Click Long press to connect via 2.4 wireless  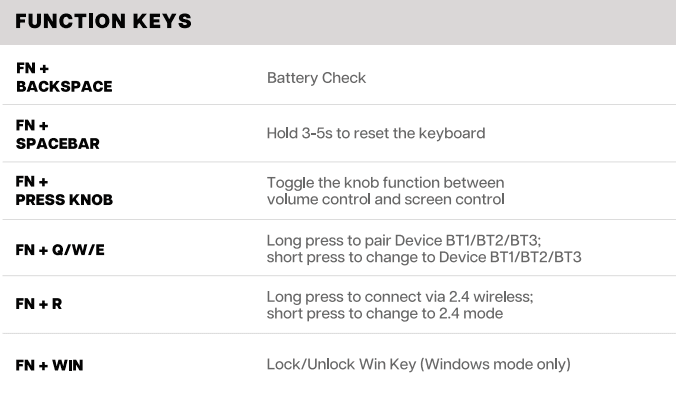[399, 297]
